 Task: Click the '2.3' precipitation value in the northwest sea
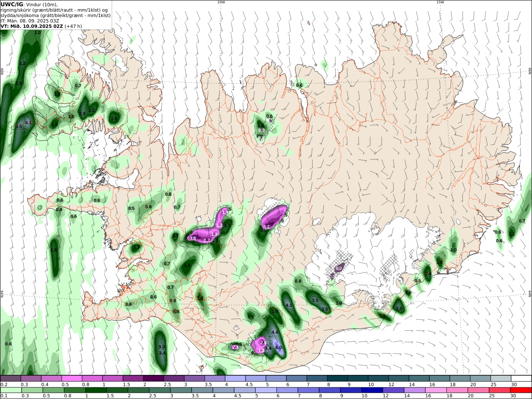[x=22, y=63]
